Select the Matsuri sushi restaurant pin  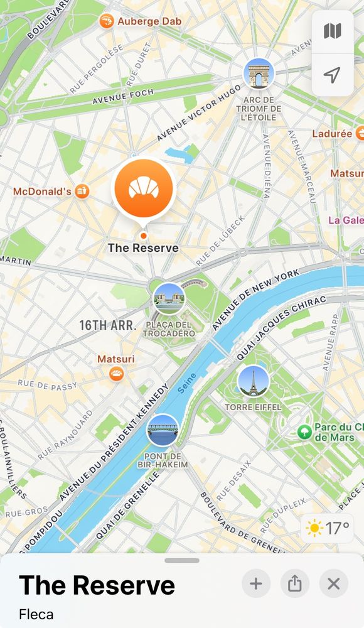pos(117,374)
